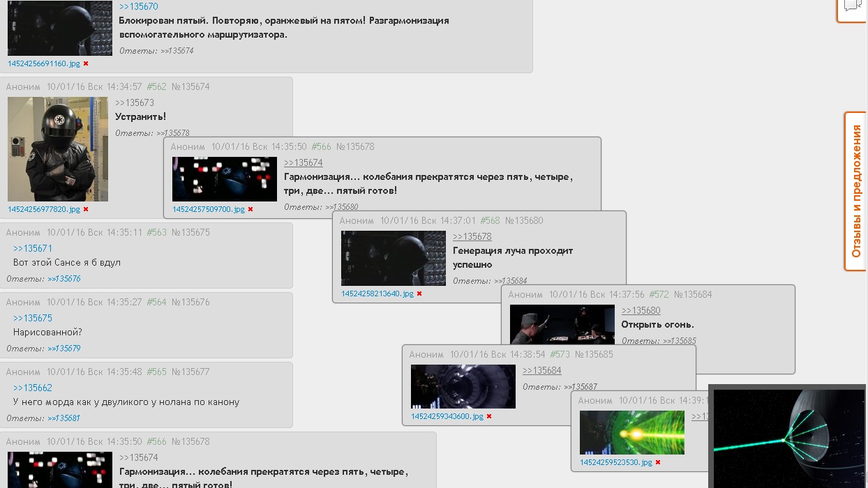Follow >>135684 quote in popup №135685
Image resolution: width=868 pixels, height=488 pixels.
tap(542, 370)
